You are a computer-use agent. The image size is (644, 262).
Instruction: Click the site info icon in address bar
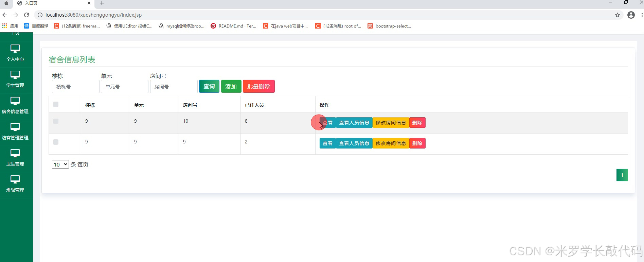point(40,15)
